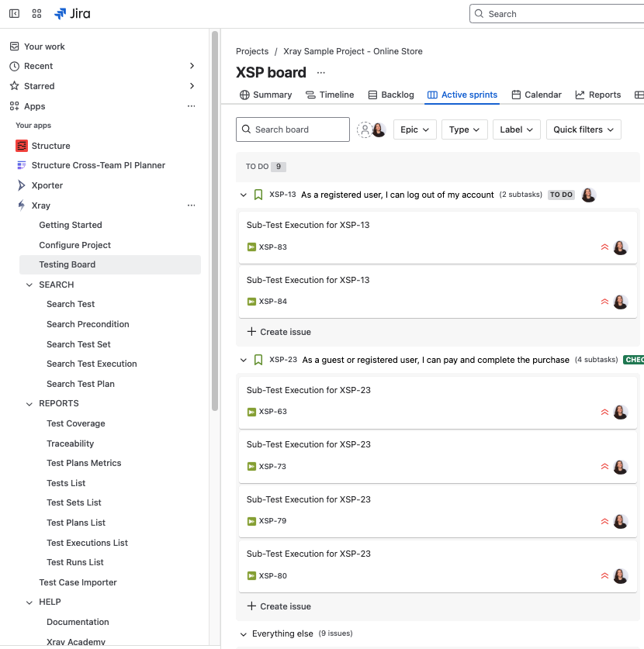Switch to the Summary tab
The width and height of the screenshot is (644, 649).
266,95
